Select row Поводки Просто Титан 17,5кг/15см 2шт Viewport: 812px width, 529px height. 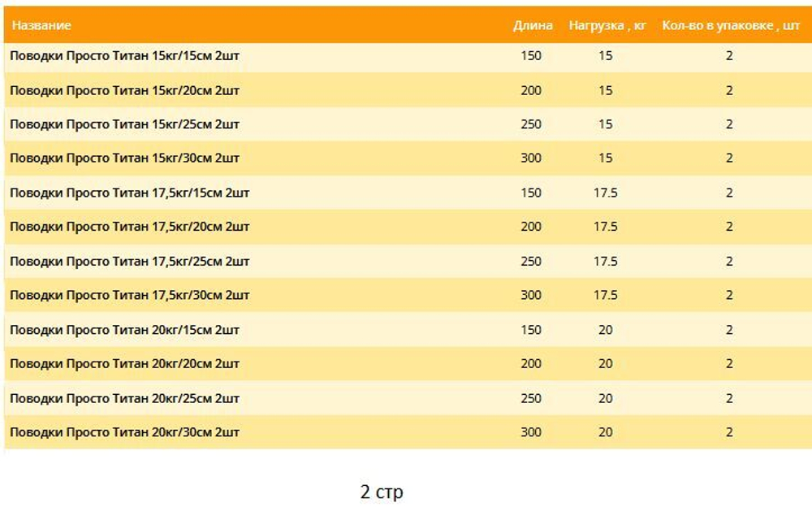coord(408,193)
